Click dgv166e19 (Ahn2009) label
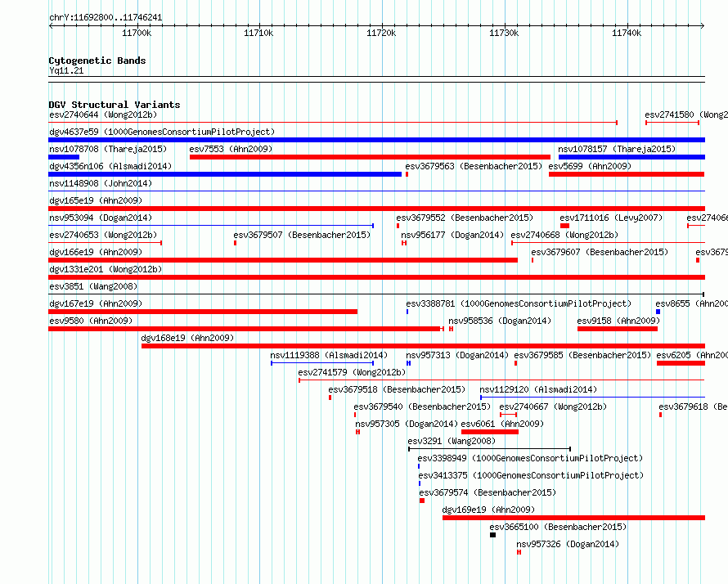Screen dimensions: 728x584 tap(96, 252)
